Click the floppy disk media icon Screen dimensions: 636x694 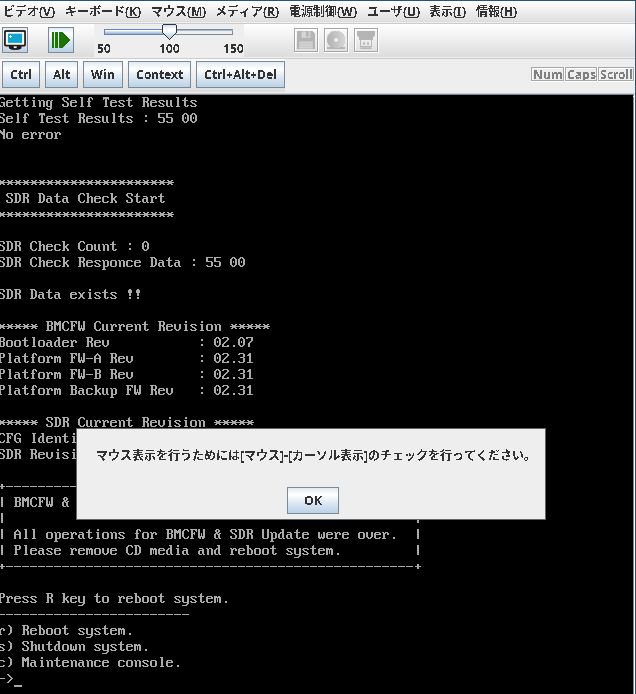(x=306, y=40)
